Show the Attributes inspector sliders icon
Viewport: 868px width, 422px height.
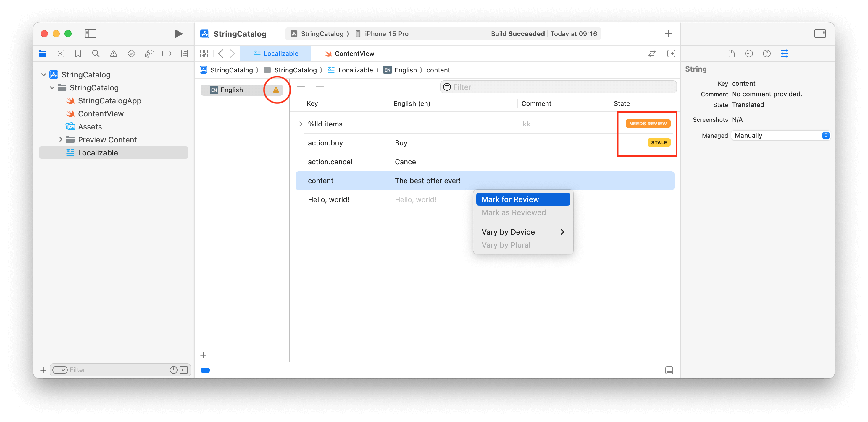pos(785,53)
